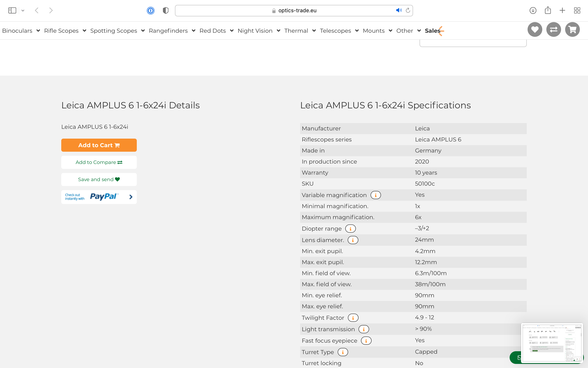The image size is (588, 368).
Task: Select the 38m/100m field of view value
Action: 430,284
